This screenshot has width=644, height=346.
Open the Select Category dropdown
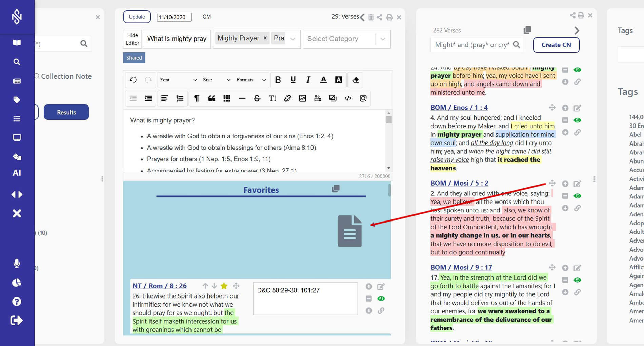382,39
